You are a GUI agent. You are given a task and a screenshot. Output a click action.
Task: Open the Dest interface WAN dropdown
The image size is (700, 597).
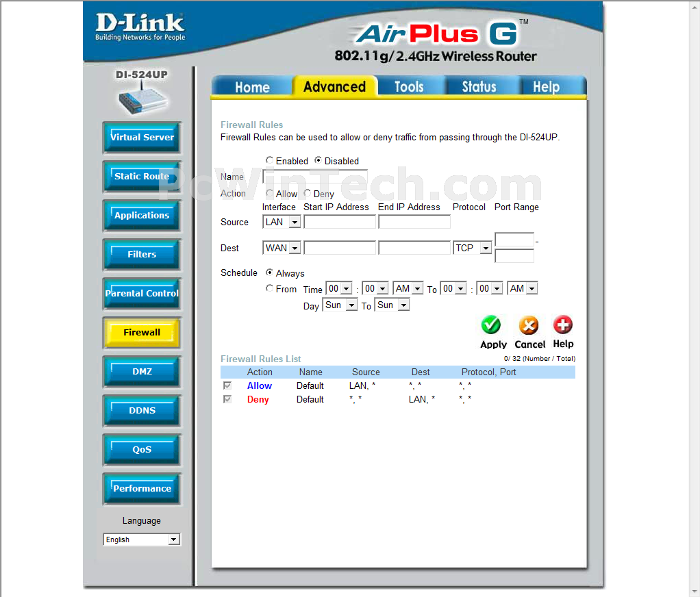tap(282, 248)
